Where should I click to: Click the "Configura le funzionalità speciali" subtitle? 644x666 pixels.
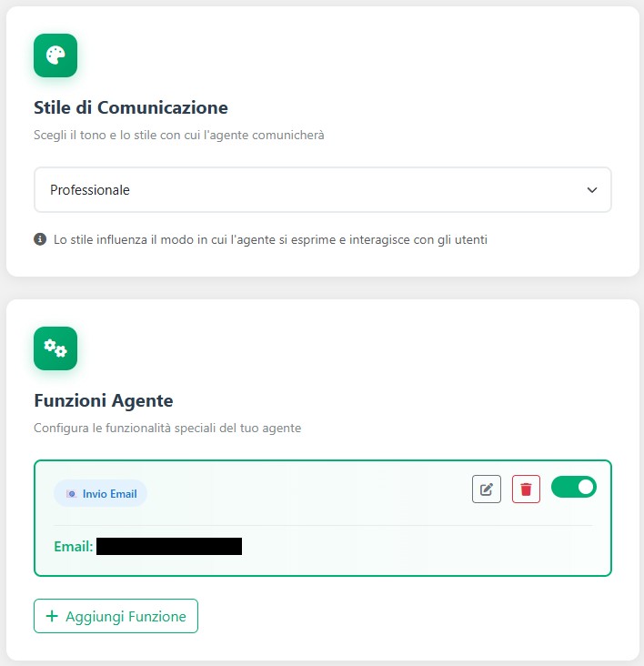(167, 428)
